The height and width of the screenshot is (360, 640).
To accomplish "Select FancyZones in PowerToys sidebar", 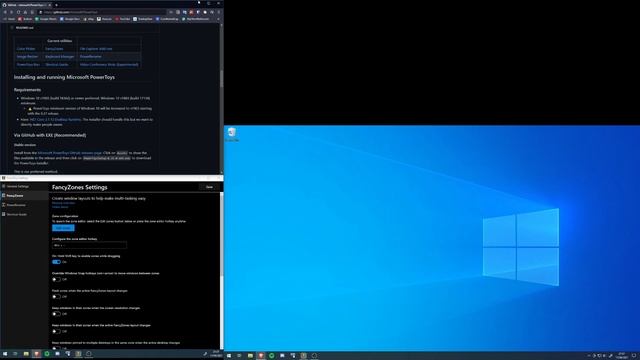I will tap(24, 196).
